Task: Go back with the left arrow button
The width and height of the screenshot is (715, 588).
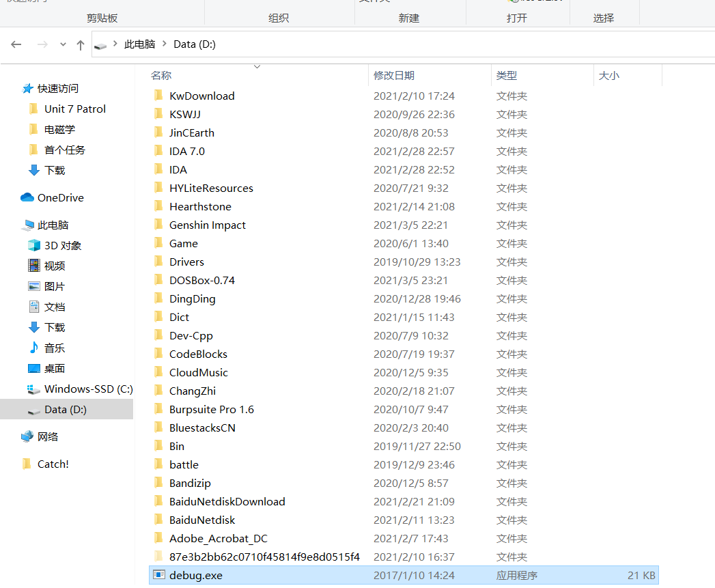Action: click(16, 44)
